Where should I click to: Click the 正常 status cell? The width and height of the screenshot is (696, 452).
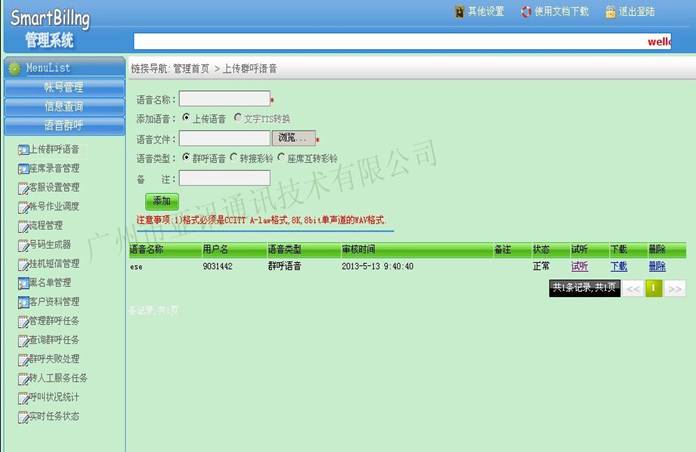click(x=541, y=266)
